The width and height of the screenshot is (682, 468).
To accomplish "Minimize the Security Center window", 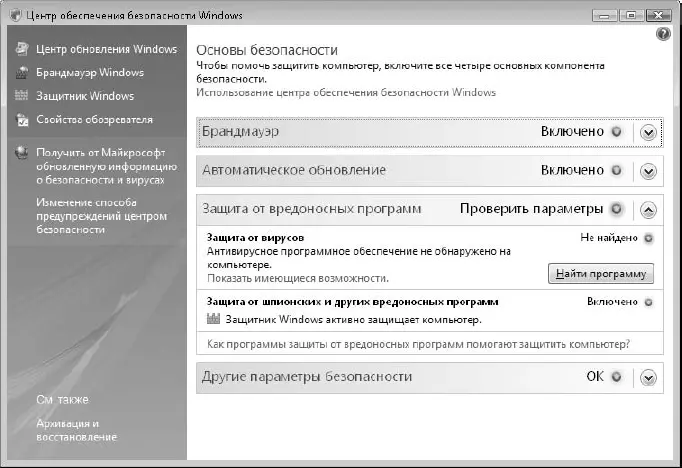I will click(x=605, y=16).
